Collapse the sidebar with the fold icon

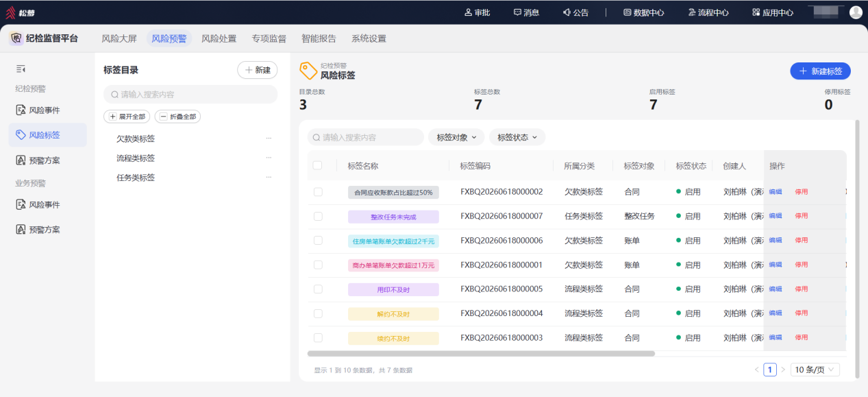tap(21, 69)
